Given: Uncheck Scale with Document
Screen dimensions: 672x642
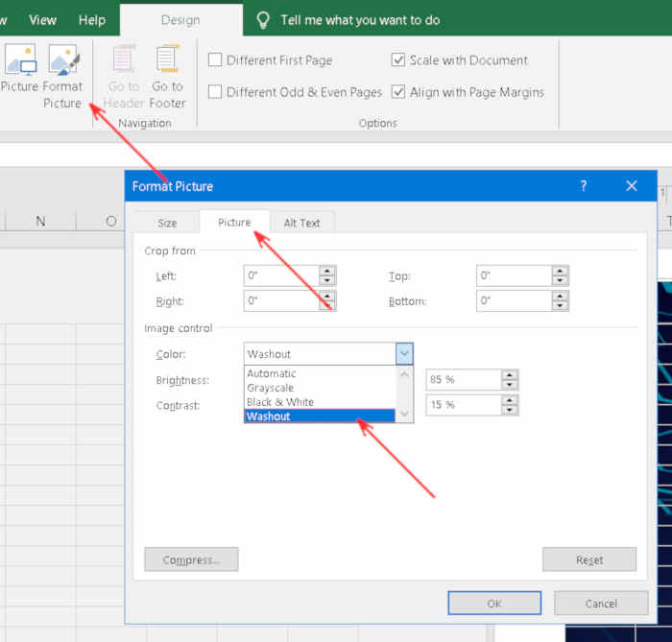Looking at the screenshot, I should click(398, 59).
